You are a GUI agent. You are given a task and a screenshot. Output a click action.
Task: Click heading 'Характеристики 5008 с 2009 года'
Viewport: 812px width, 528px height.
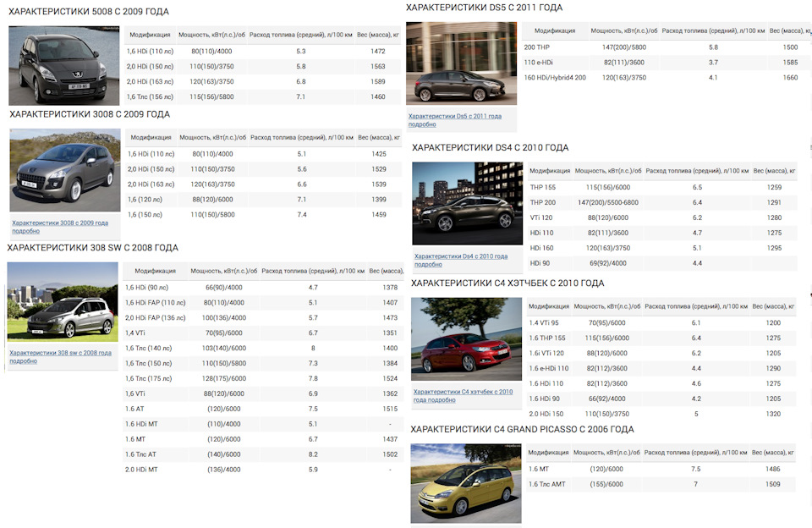[x=89, y=11]
